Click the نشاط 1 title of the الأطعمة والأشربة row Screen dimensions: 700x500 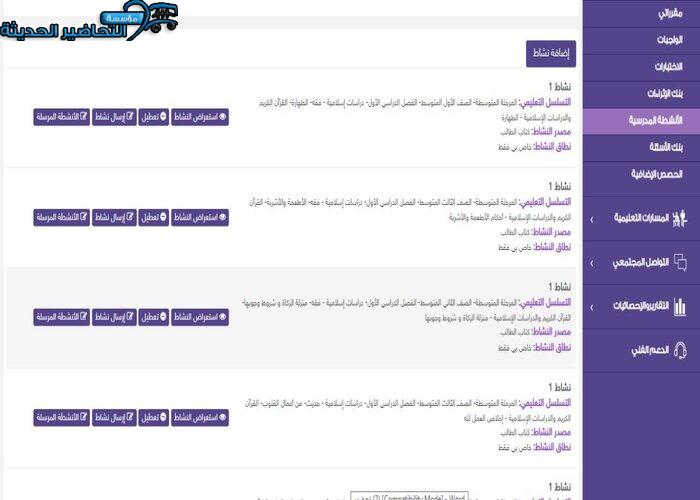pos(560,186)
